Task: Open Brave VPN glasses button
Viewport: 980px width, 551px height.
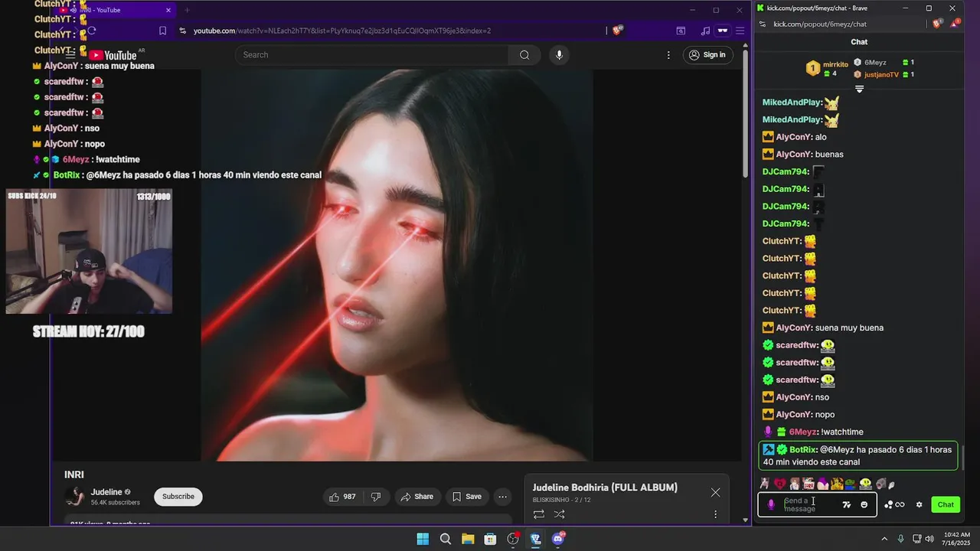Action: (723, 31)
